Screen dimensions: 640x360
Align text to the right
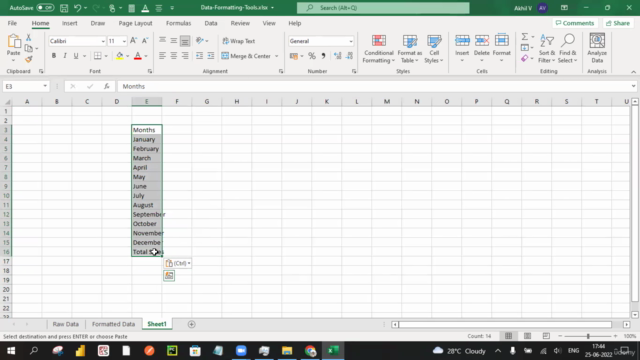pyautogui.click(x=185, y=56)
